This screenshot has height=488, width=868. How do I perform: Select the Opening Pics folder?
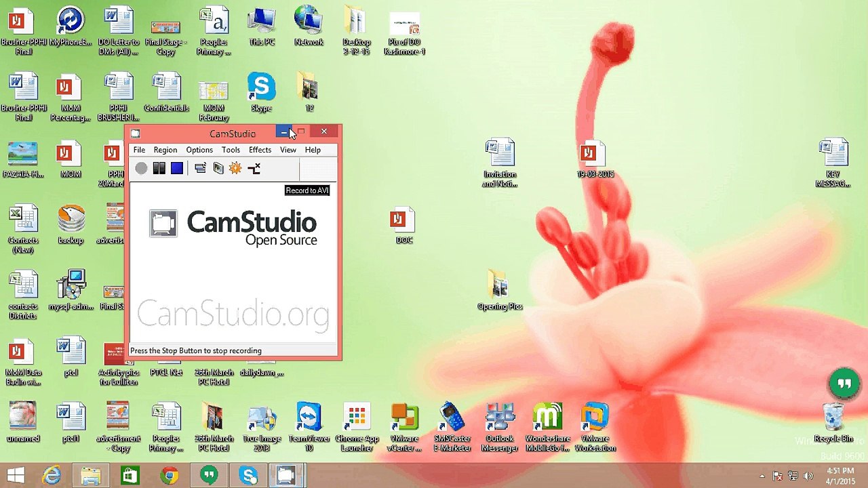(x=500, y=290)
